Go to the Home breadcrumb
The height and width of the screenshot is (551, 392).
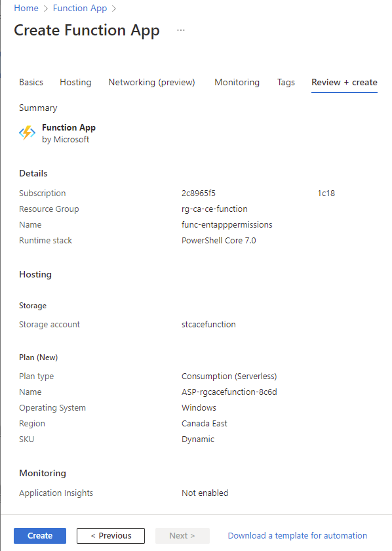coord(26,8)
